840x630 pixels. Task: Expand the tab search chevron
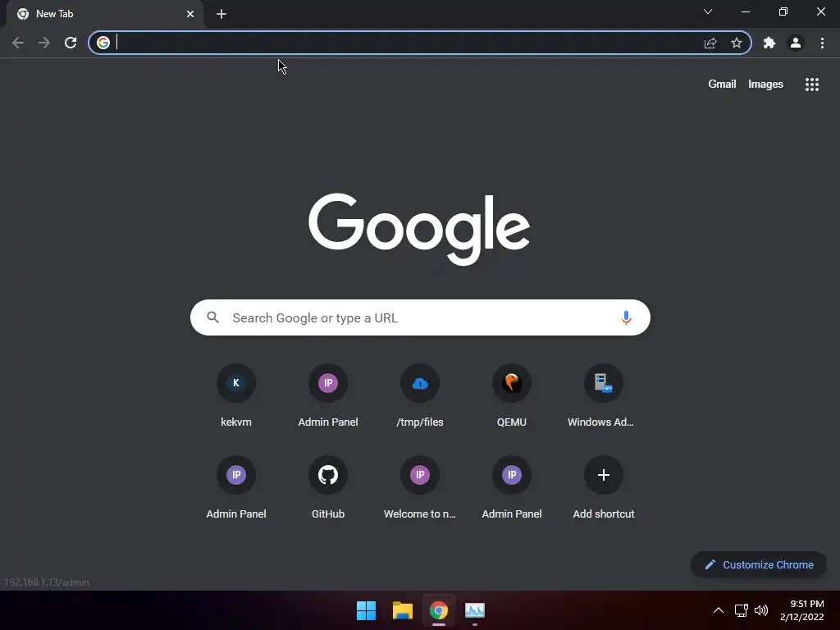(708, 11)
